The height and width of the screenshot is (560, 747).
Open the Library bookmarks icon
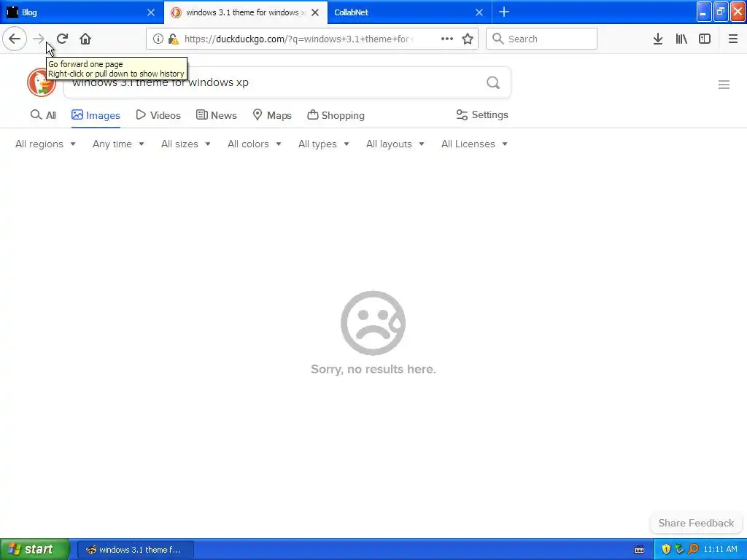pos(681,39)
